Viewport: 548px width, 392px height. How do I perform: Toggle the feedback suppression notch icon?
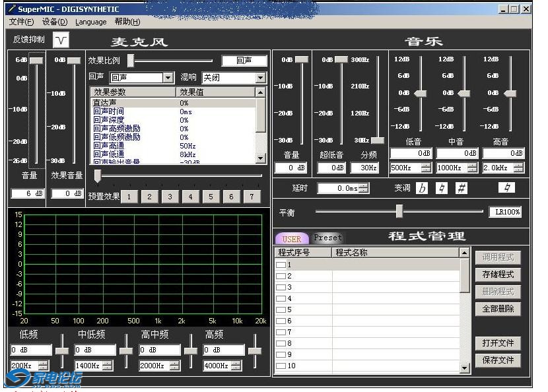61,40
